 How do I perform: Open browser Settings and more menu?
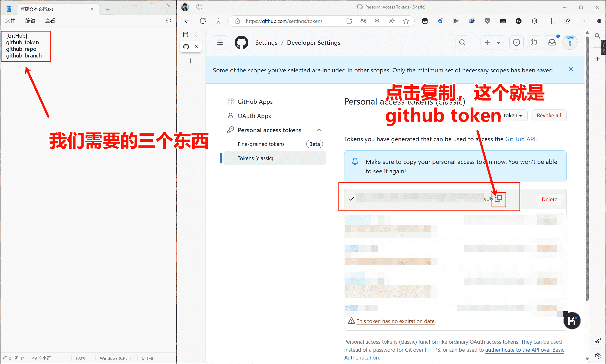583,21
